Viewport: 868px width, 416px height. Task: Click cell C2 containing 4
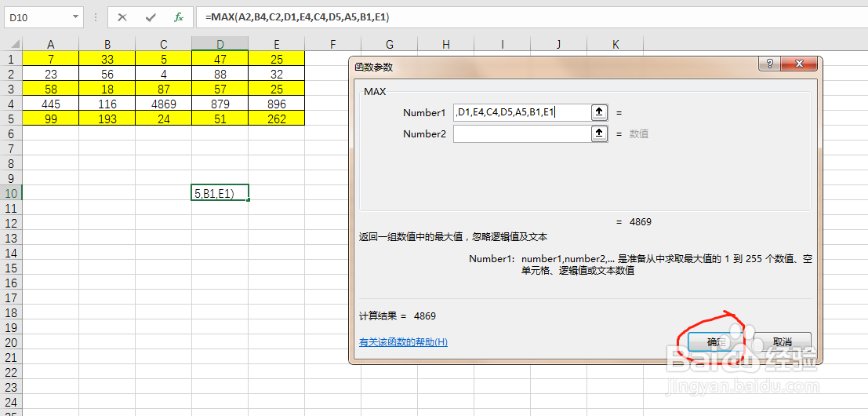[164, 74]
